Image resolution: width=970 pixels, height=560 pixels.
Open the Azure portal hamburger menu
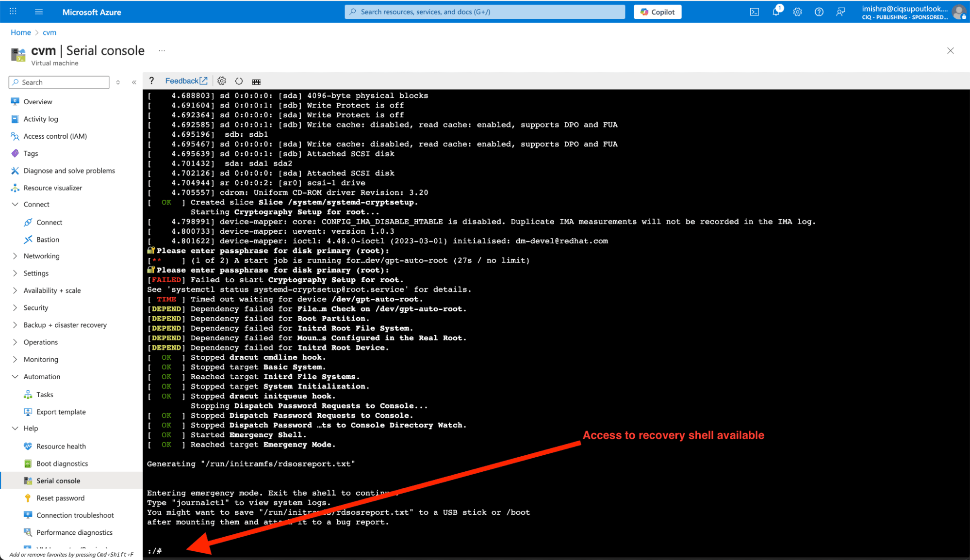click(x=39, y=12)
